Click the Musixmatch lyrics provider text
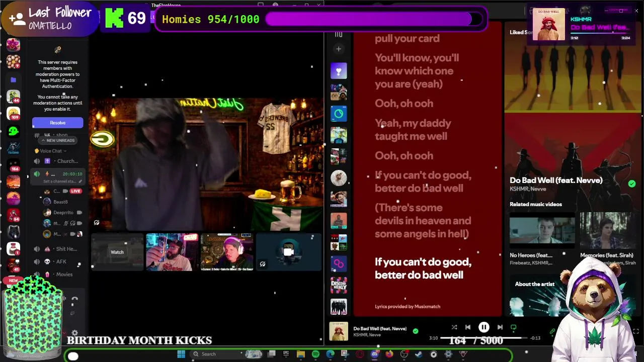The height and width of the screenshot is (362, 644). [x=408, y=306]
